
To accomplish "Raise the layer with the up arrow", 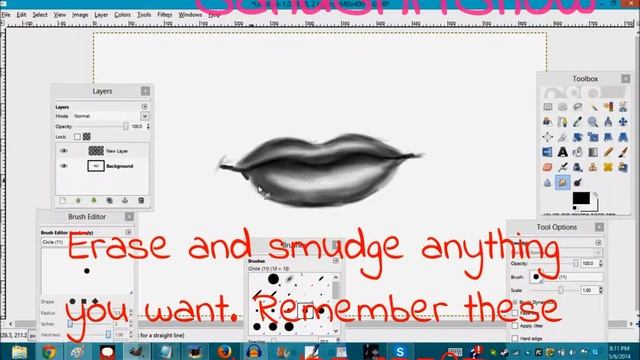I will pyautogui.click(x=78, y=201).
